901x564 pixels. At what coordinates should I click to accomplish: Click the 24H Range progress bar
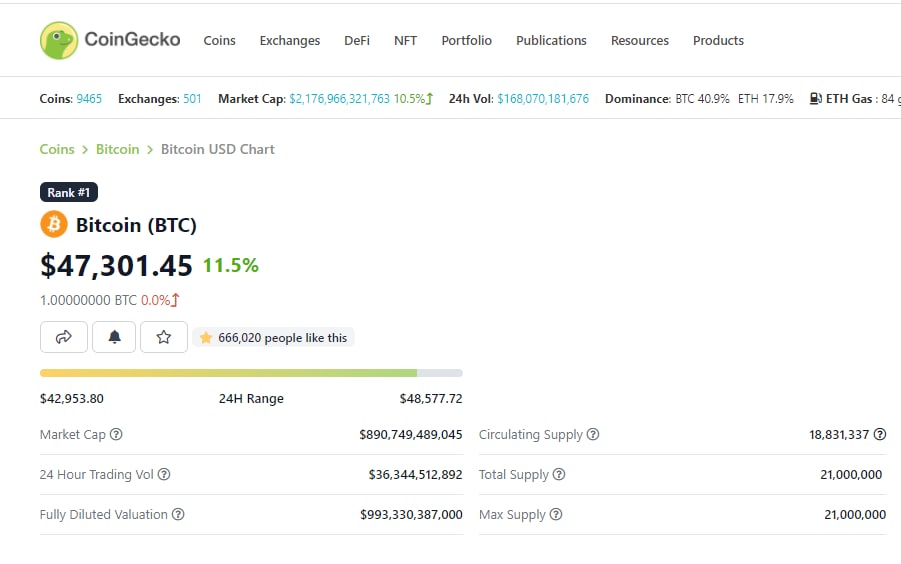tap(251, 373)
